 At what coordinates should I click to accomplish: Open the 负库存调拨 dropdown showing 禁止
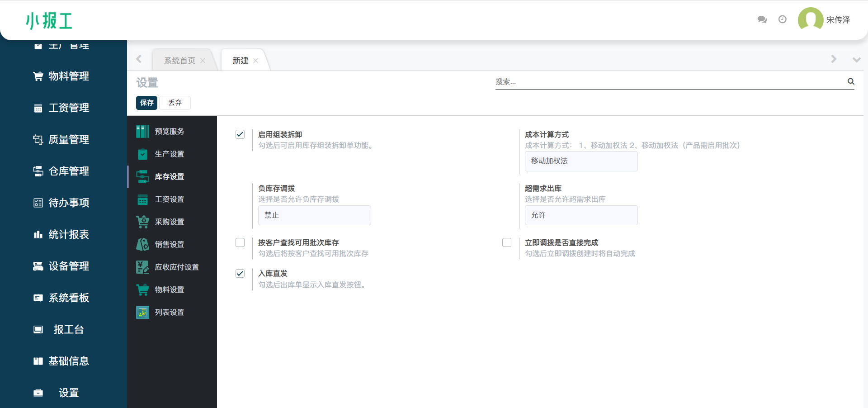click(314, 215)
